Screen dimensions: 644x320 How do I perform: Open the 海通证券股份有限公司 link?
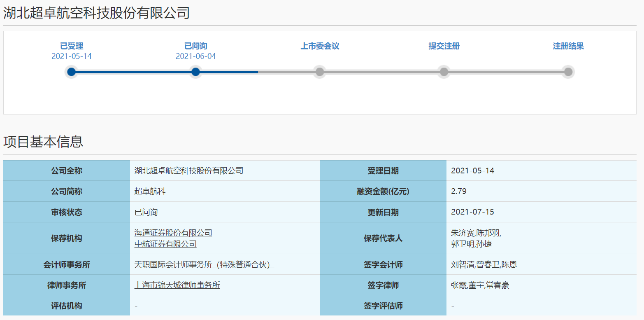tap(173, 232)
